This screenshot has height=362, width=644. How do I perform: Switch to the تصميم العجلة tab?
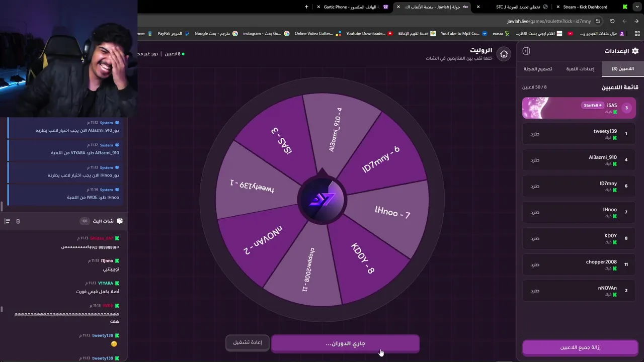pos(538,69)
